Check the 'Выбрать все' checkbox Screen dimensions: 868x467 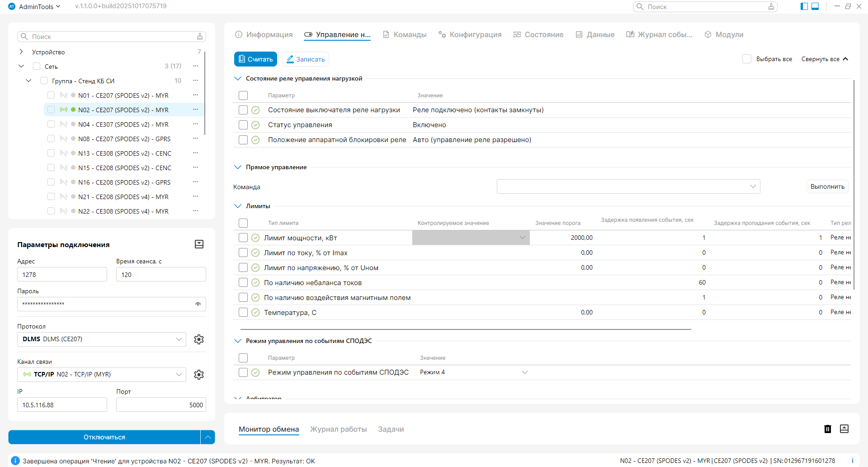pyautogui.click(x=747, y=59)
